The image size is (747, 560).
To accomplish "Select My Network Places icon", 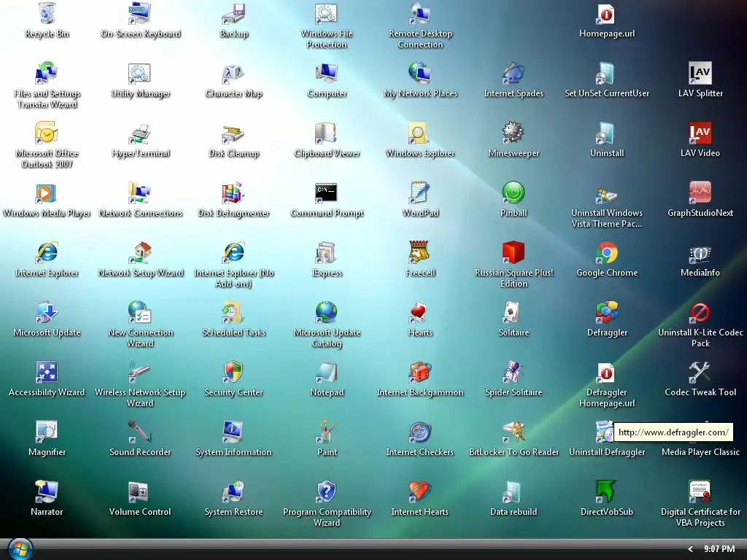I will [420, 73].
